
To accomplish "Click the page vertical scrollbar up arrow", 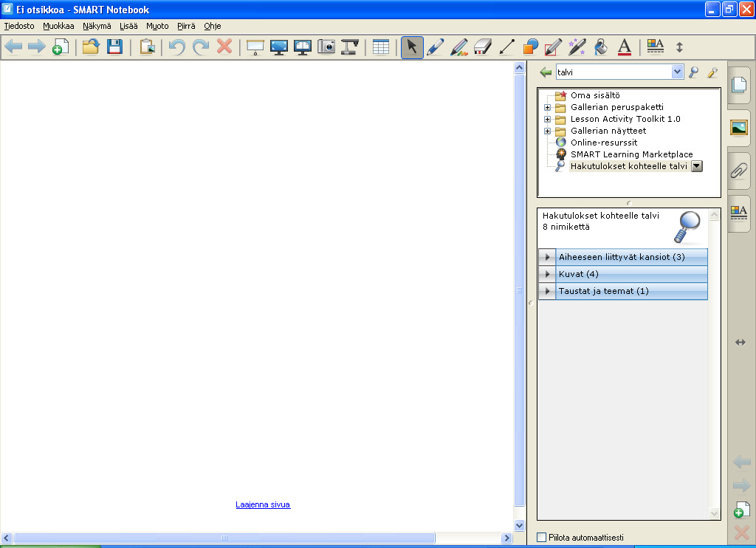I will click(x=519, y=67).
